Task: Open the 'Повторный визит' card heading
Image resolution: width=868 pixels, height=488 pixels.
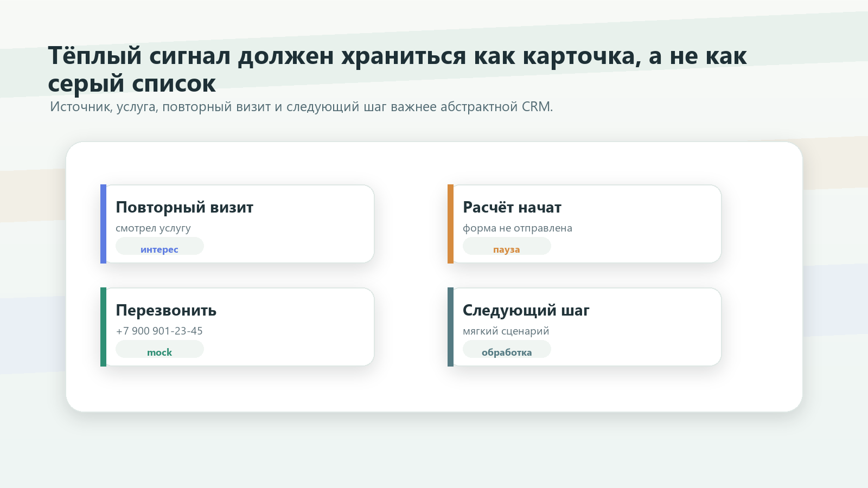Action: [184, 208]
